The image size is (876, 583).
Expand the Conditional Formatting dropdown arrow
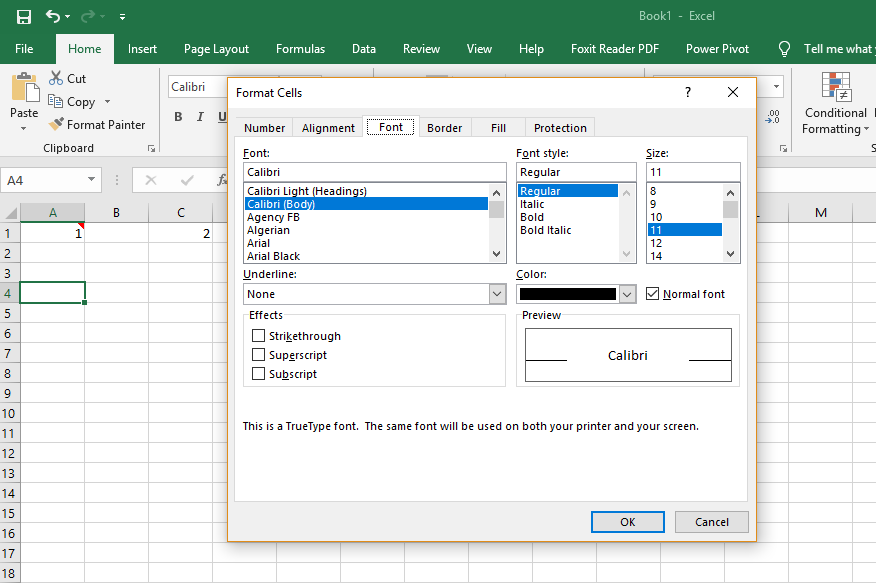coord(866,129)
